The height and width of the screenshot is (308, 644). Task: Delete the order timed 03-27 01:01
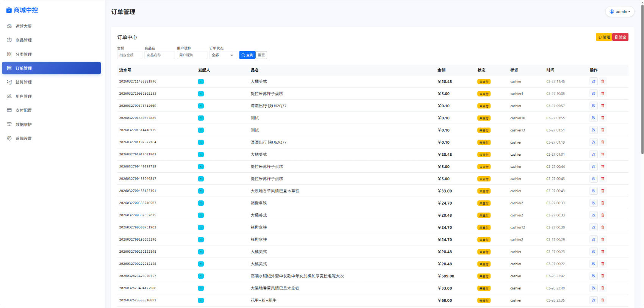[x=603, y=154]
